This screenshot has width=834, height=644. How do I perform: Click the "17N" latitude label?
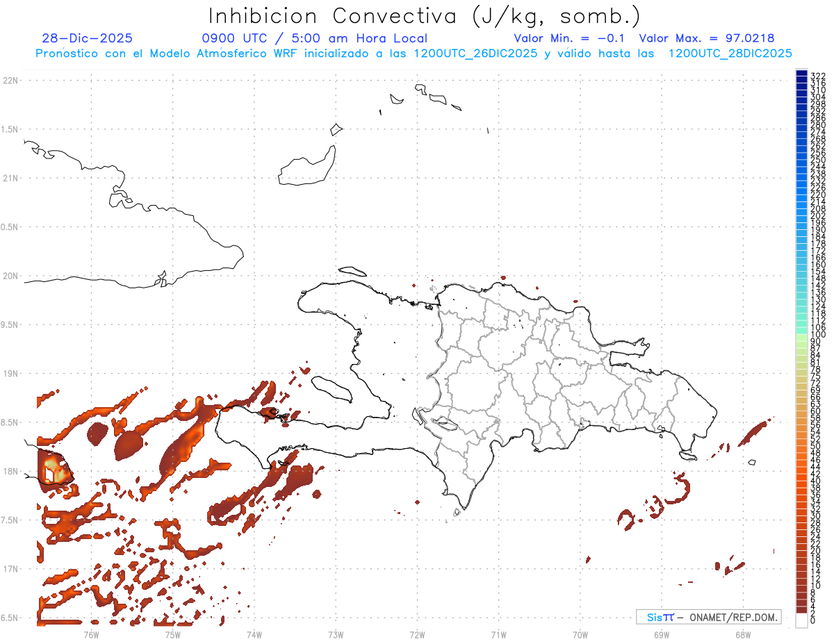coord(10,569)
